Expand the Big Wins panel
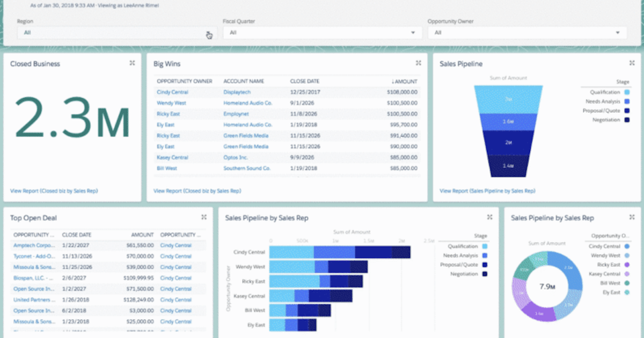 point(418,63)
